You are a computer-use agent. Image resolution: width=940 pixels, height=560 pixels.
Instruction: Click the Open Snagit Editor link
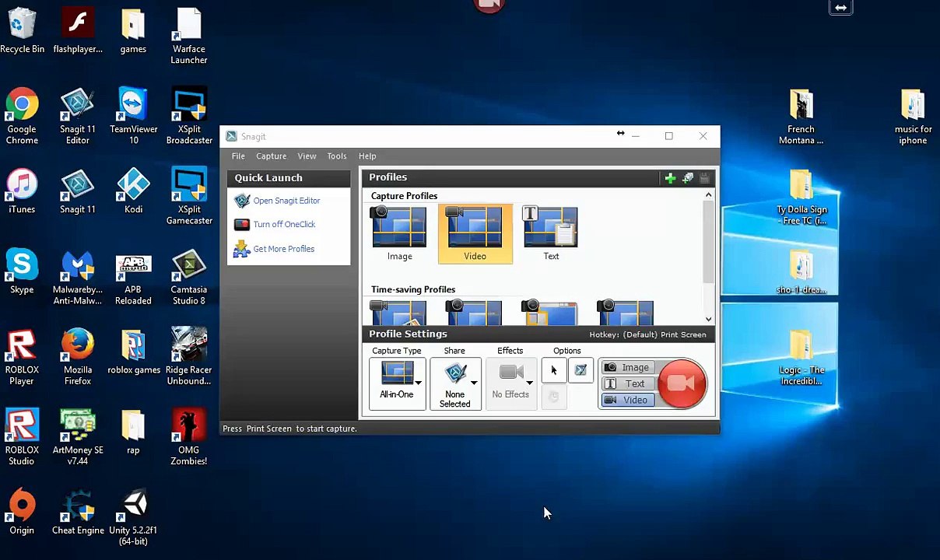tap(286, 201)
